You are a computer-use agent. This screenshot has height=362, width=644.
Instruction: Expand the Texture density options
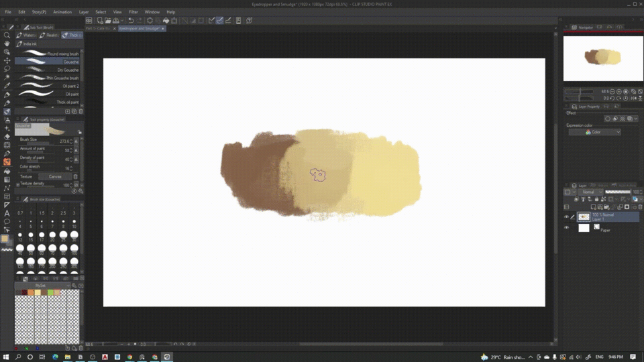click(x=17, y=185)
